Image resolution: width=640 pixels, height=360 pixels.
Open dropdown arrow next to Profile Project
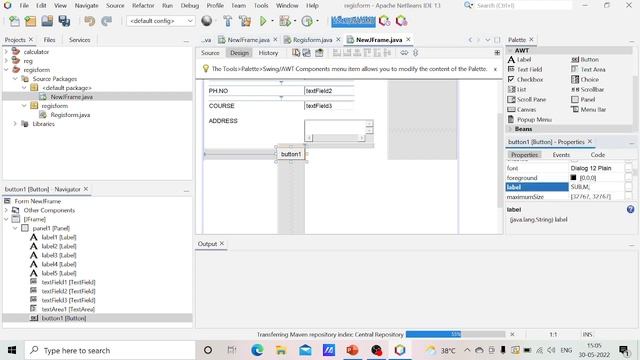tap(318, 21)
